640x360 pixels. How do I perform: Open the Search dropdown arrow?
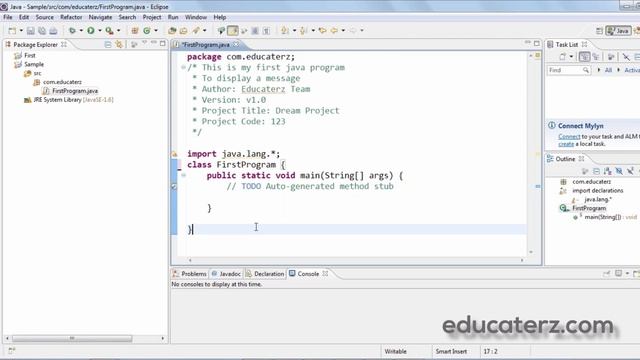tap(204, 31)
